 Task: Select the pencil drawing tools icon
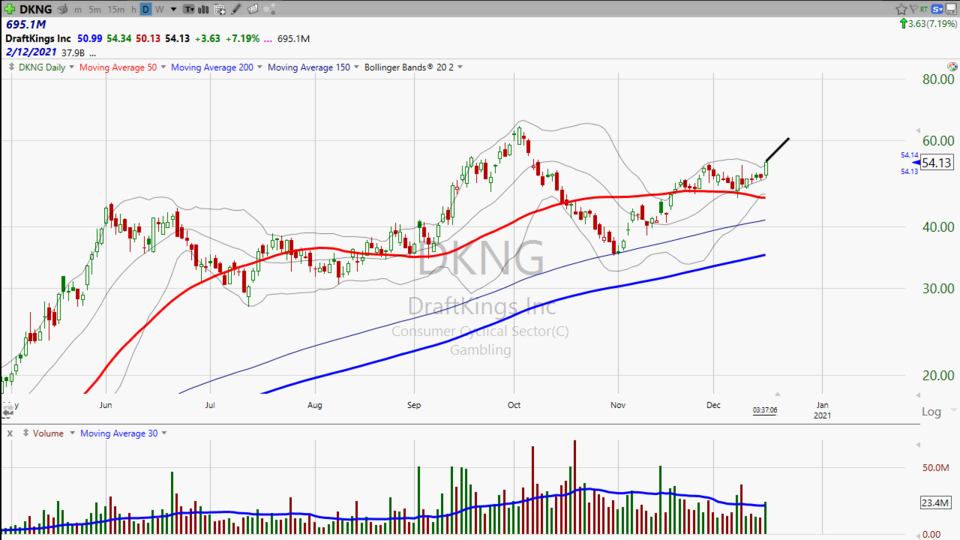[x=236, y=9]
